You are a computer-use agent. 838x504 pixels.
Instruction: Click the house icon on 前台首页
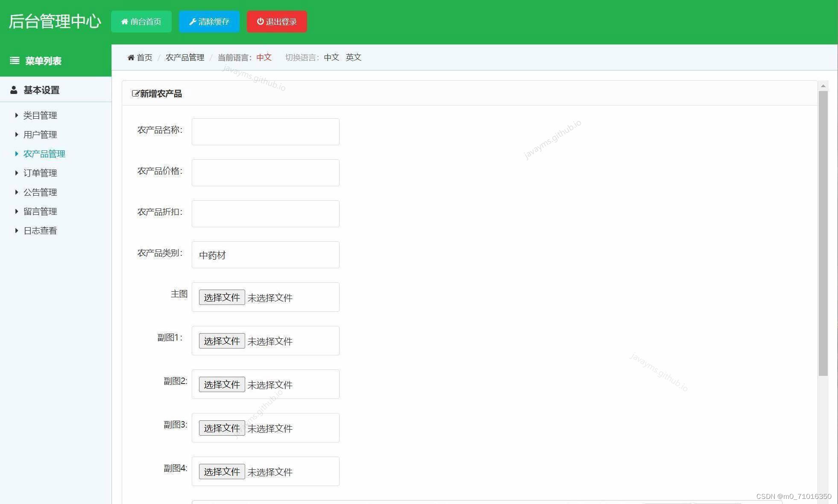(x=124, y=21)
